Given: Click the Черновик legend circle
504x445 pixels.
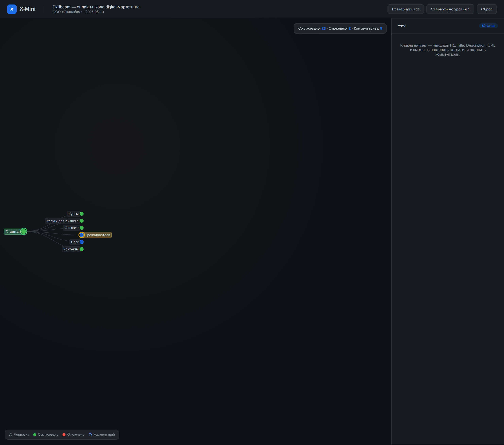Looking at the screenshot, I should [11, 435].
